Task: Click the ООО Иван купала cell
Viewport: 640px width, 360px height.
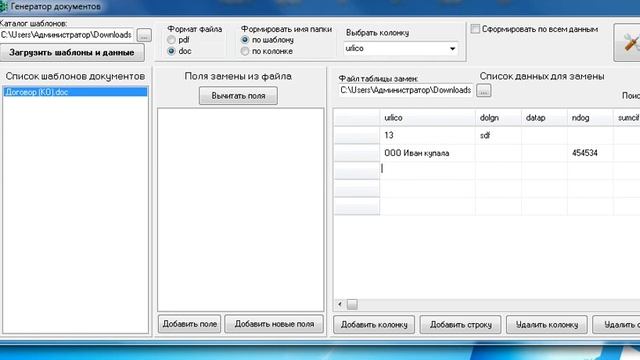Action: pyautogui.click(x=427, y=153)
